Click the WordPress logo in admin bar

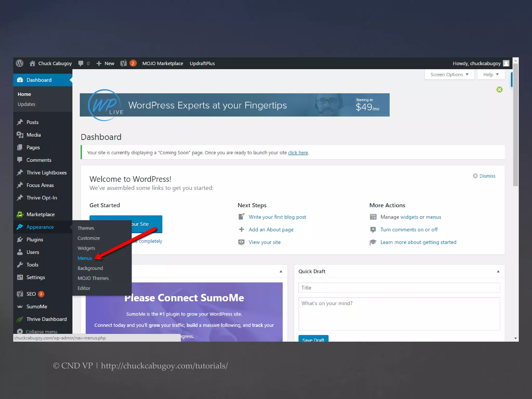(x=19, y=63)
